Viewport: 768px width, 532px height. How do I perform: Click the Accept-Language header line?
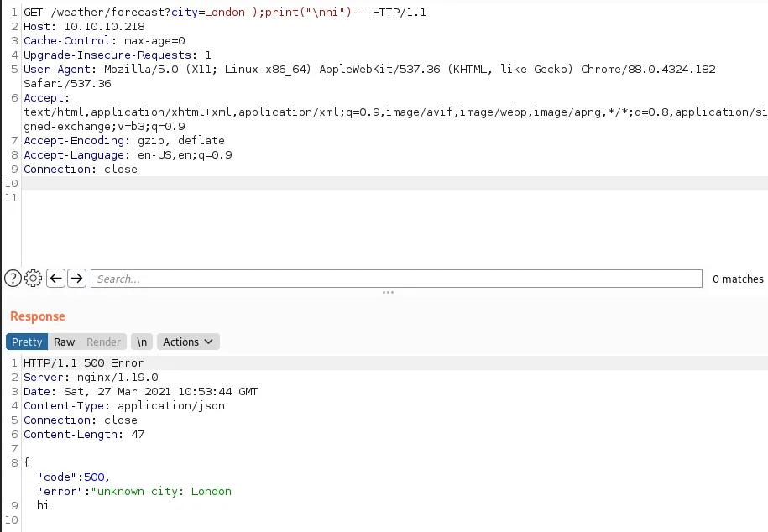click(128, 154)
